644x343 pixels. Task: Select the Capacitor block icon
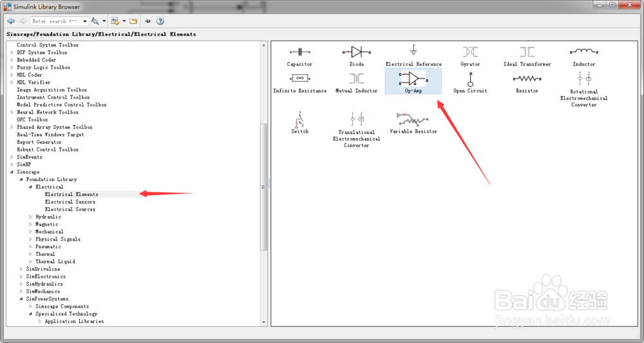tap(300, 52)
